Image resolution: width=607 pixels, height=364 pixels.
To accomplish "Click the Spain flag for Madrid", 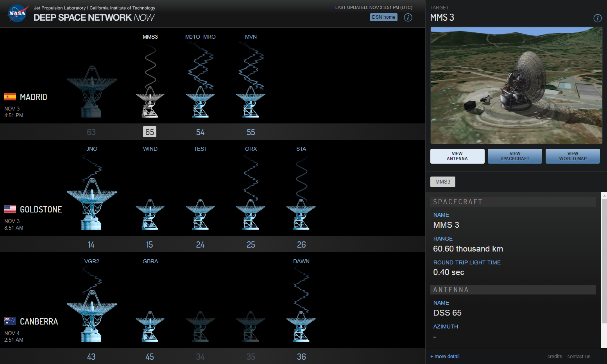I will [x=10, y=97].
